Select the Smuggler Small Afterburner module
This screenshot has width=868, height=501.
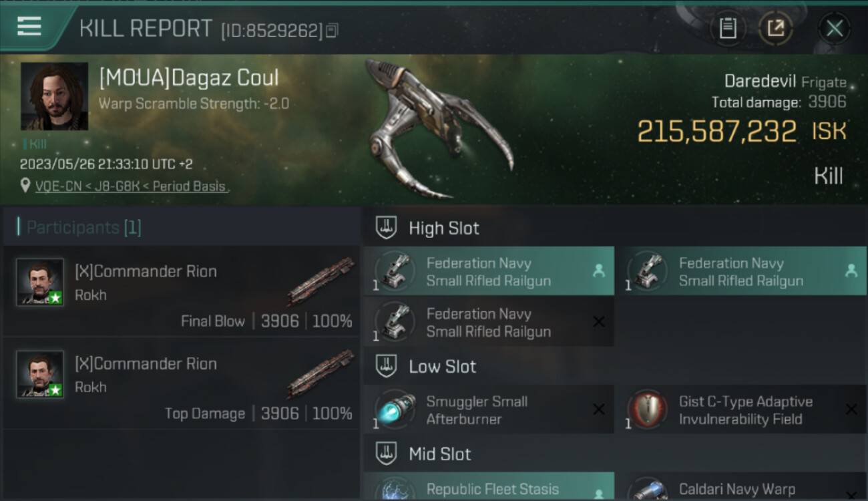click(489, 409)
